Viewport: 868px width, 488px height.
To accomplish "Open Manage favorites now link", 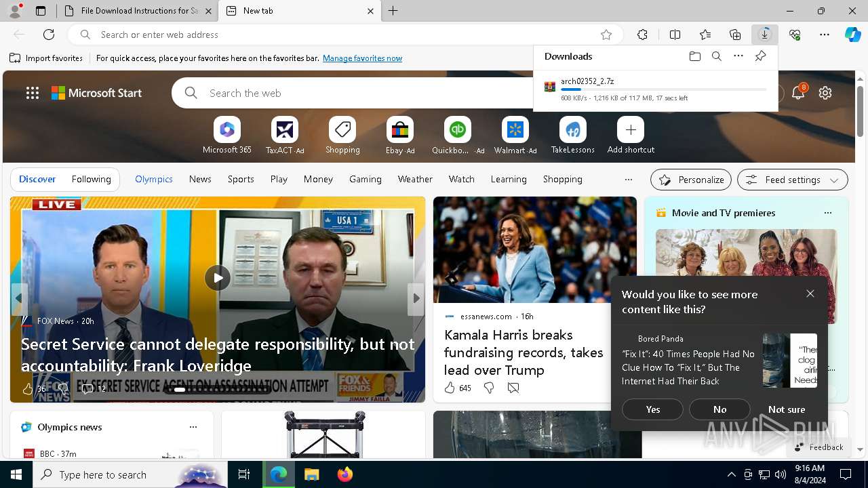I will [x=362, y=58].
